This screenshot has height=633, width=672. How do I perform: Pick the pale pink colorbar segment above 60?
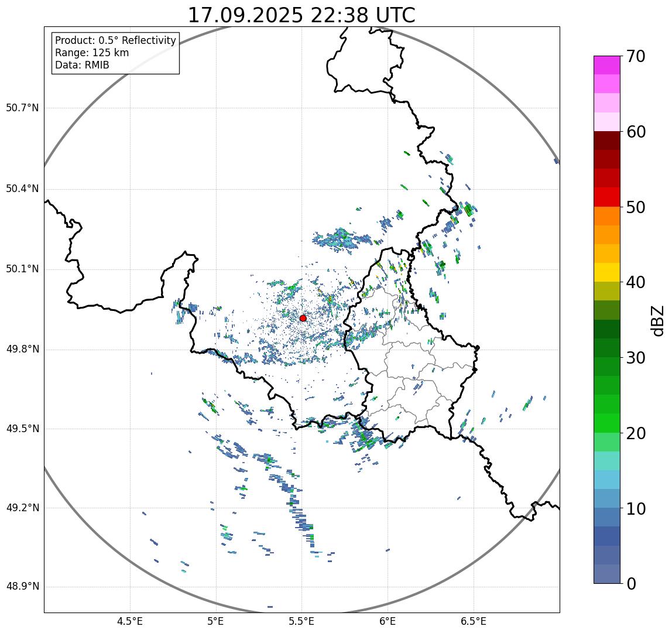(x=607, y=122)
